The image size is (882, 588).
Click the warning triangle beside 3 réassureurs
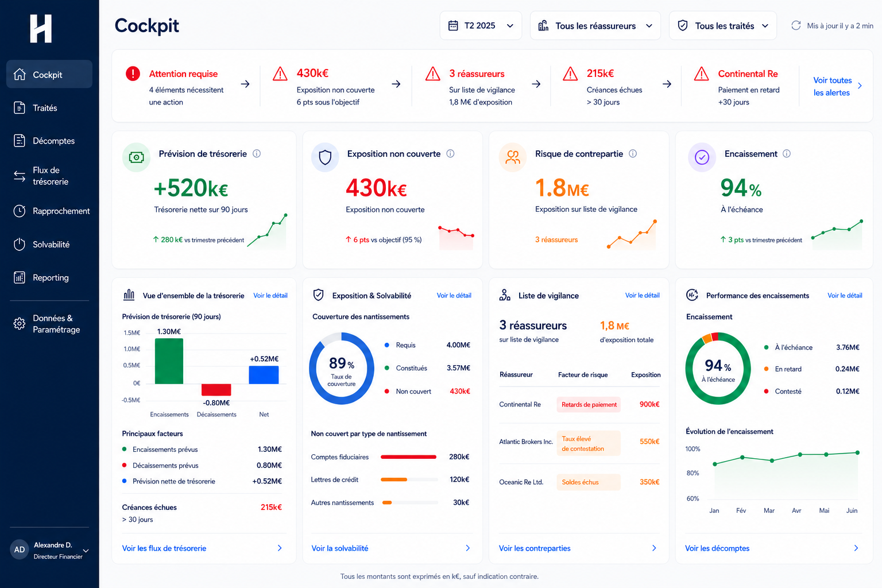432,73
